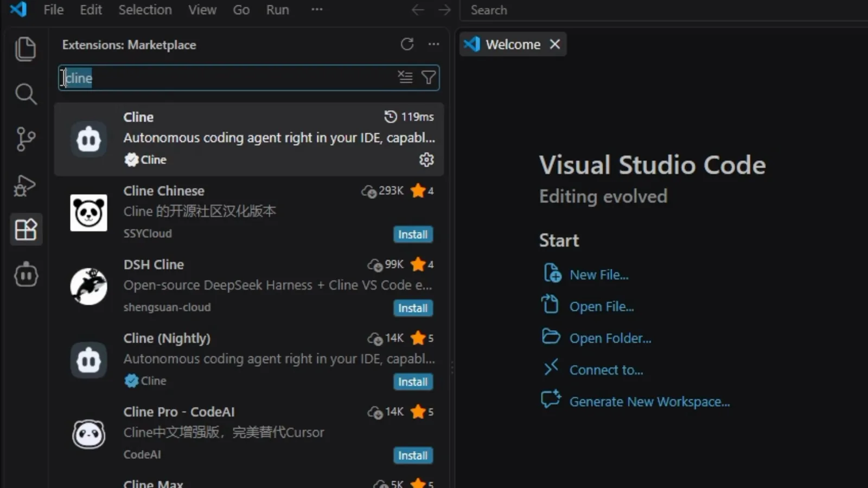Clear extensions search results
The image size is (868, 488).
(405, 78)
